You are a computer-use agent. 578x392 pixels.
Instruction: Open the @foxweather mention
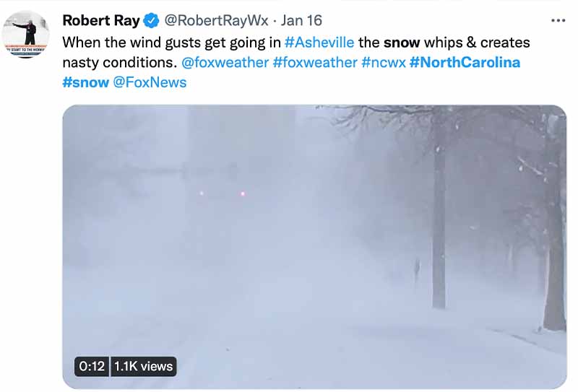(225, 63)
